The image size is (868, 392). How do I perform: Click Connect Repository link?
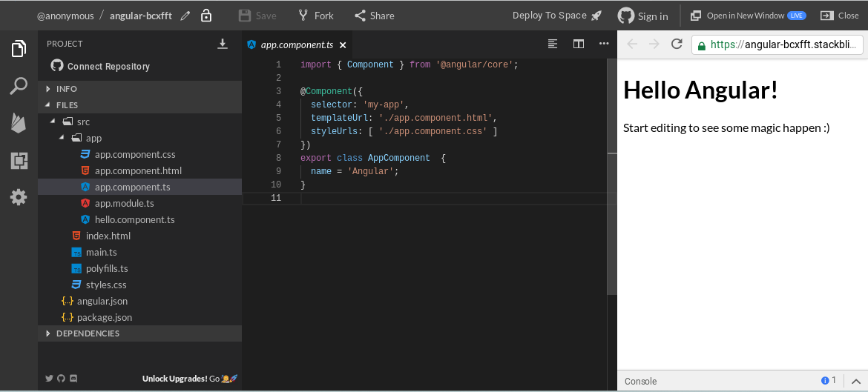108,67
